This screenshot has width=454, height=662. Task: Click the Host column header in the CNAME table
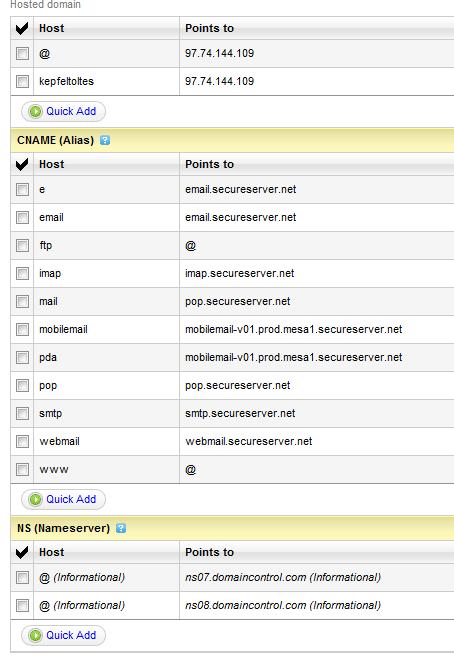(x=52, y=164)
